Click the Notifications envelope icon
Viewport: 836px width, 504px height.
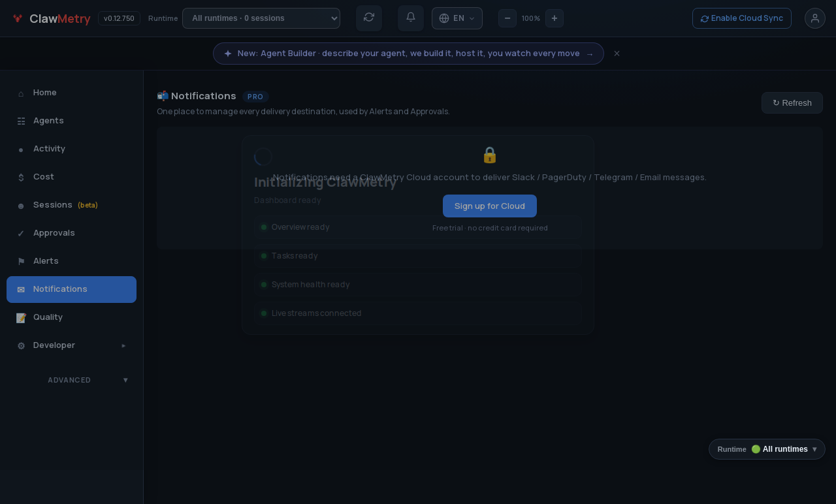click(x=21, y=290)
